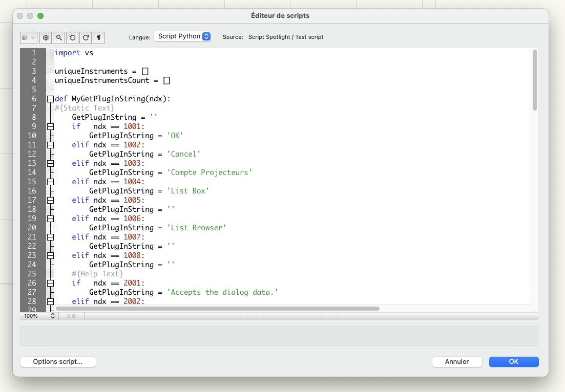Collapse the MyGetPlugInString function fold on line 6

(x=50, y=99)
